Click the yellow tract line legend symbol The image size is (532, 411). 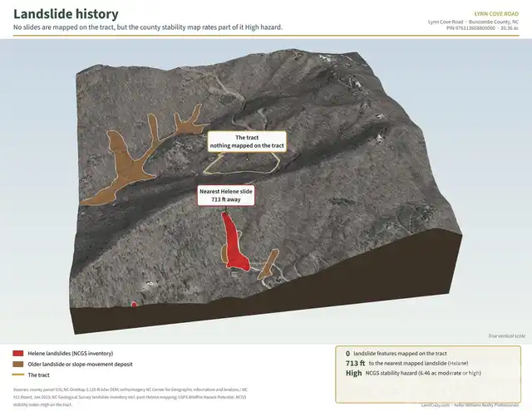(18, 374)
